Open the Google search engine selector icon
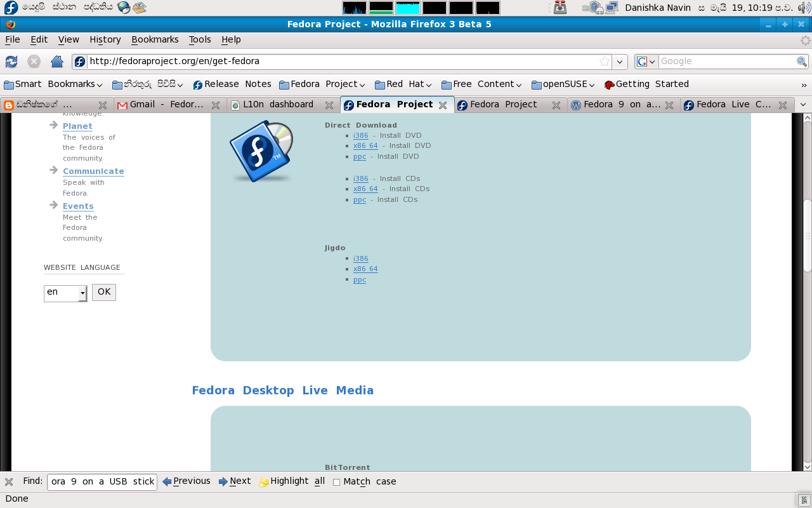The image size is (812, 508). click(x=646, y=62)
